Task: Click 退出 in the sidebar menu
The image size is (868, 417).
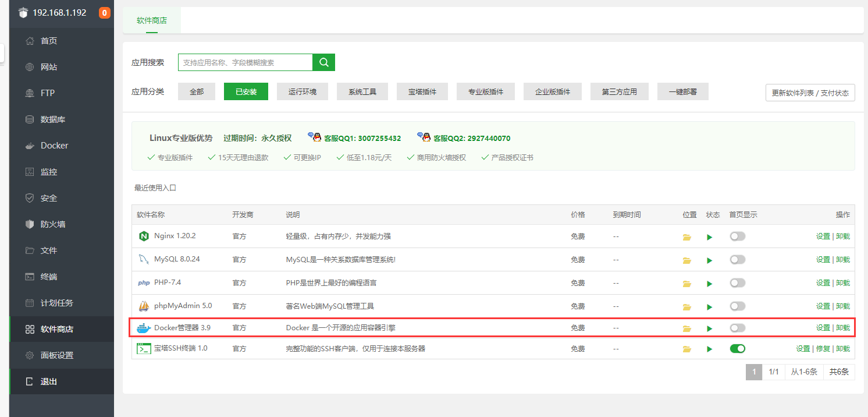Action: pyautogui.click(x=62, y=381)
